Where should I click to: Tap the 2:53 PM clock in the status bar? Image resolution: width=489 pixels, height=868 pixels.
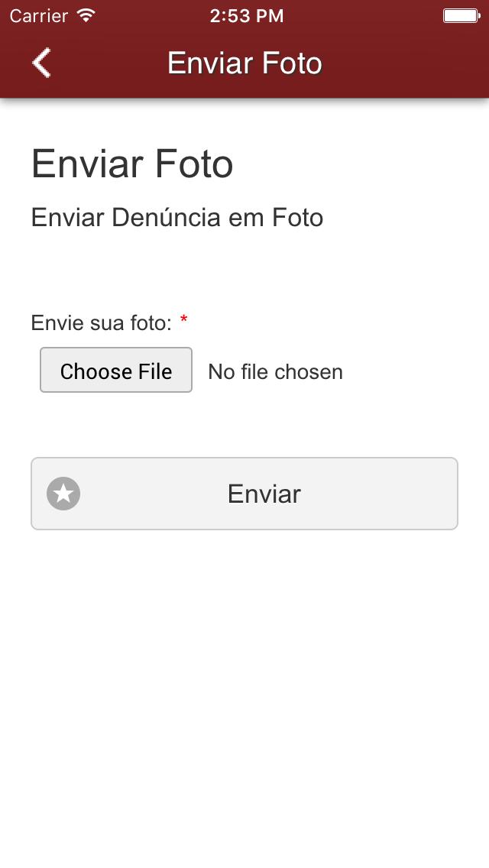[247, 15]
